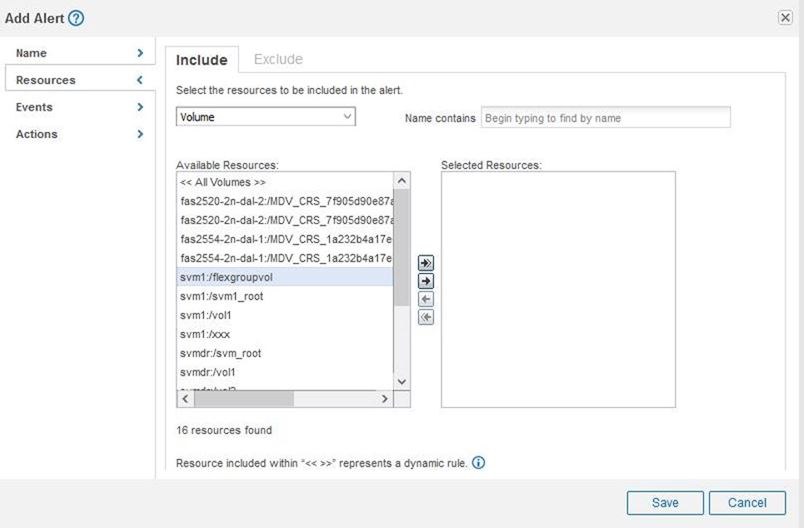Click the remove-all resources double left-arrow button

(x=426, y=317)
